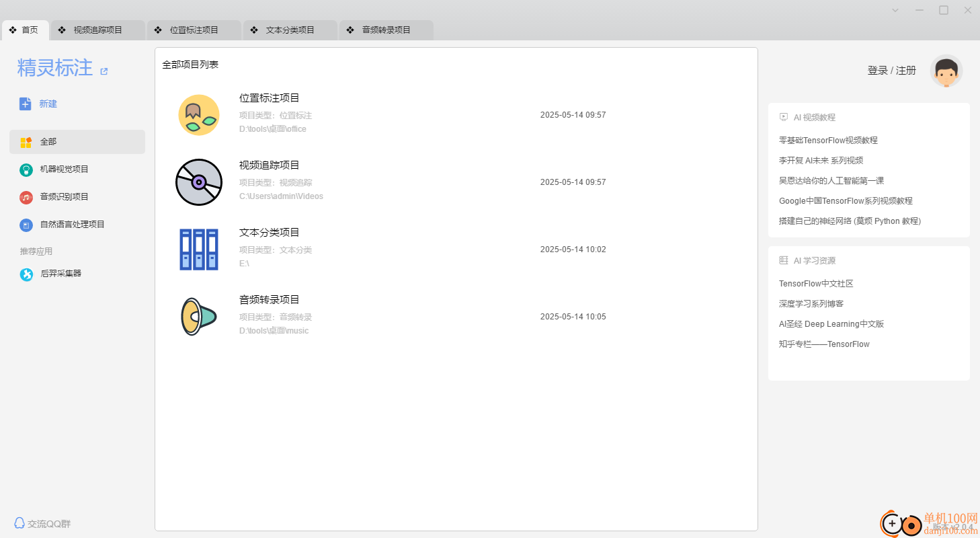The width and height of the screenshot is (980, 538).
Task: Click the icon on the 首页 tab
Action: (13, 30)
